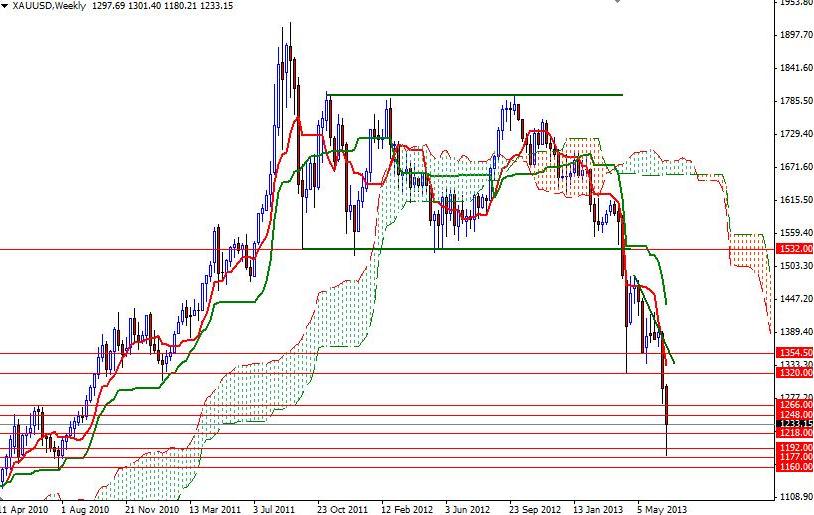
Task: Click the 11 Apr 2010 date label
Action: click(24, 509)
